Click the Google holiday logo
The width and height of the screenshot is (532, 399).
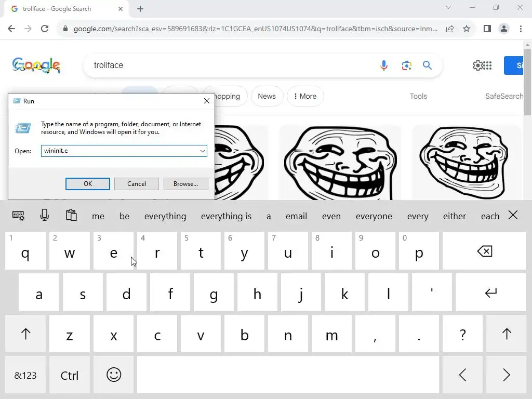36,65
